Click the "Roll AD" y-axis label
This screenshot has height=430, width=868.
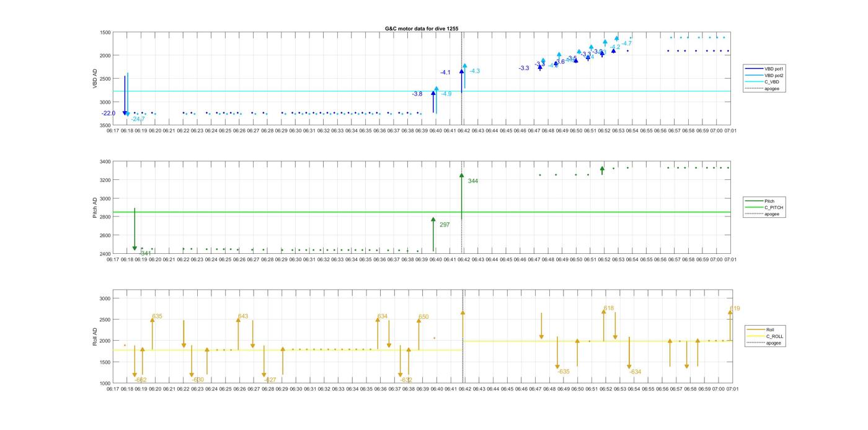click(x=95, y=336)
